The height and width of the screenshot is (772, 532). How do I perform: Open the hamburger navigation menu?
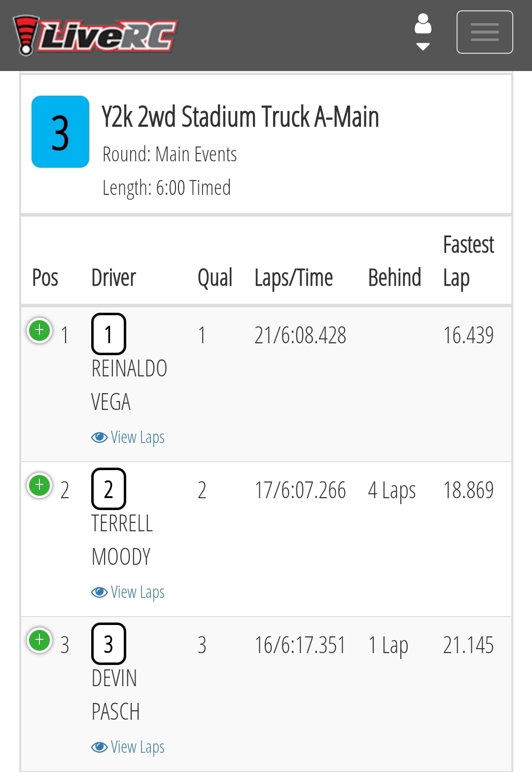pyautogui.click(x=485, y=32)
